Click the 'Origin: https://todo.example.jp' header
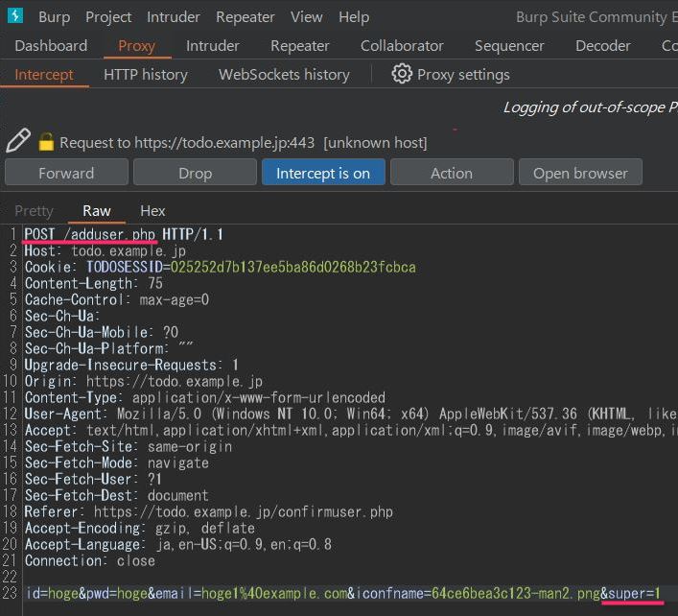 tap(144, 382)
